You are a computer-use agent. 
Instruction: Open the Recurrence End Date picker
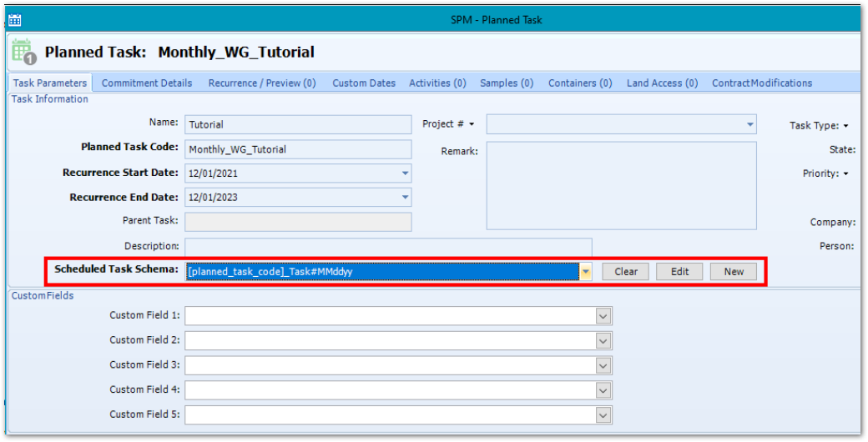point(406,198)
